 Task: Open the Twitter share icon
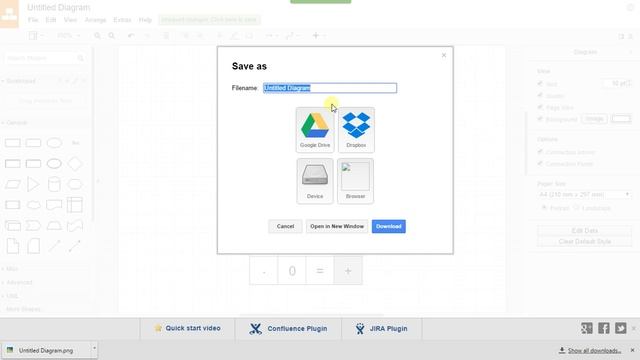[621, 328]
